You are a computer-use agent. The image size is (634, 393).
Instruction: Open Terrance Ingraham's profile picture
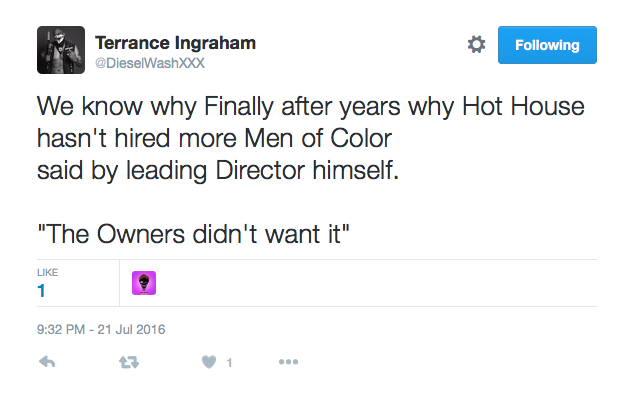click(61, 50)
